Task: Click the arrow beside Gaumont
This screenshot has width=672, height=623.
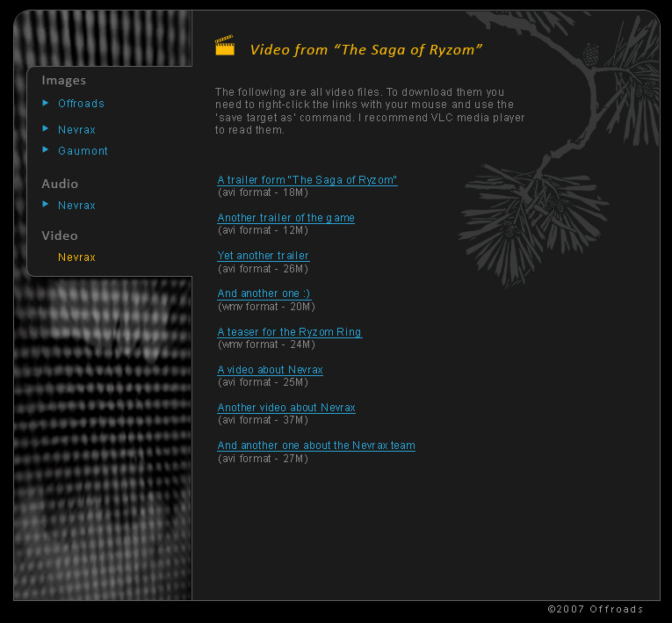Action: click(46, 149)
